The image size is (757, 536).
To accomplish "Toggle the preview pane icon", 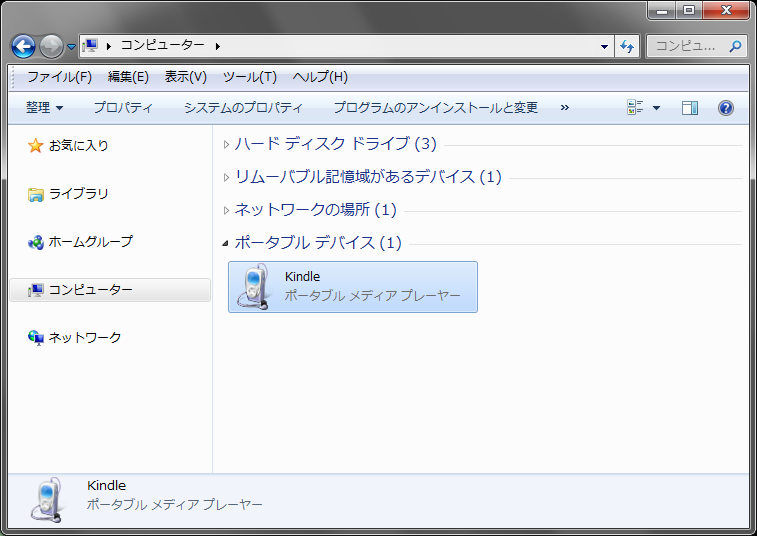I will 689,108.
